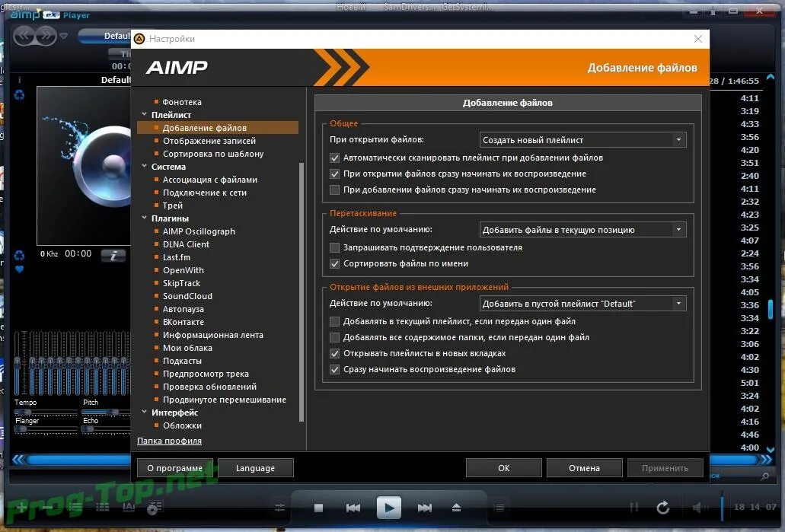Close the Настройки dialog
The height and width of the screenshot is (532, 785).
point(698,39)
